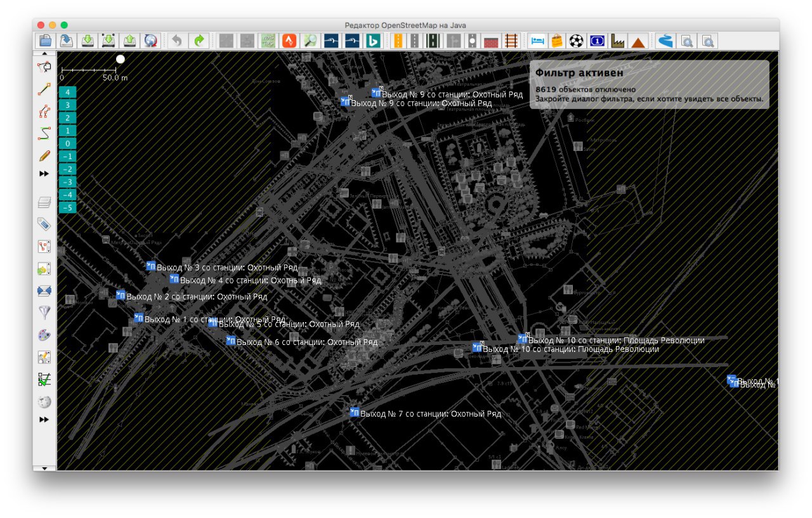The image size is (812, 518).
Task: Toggle the Relations list panel
Action: 44,247
